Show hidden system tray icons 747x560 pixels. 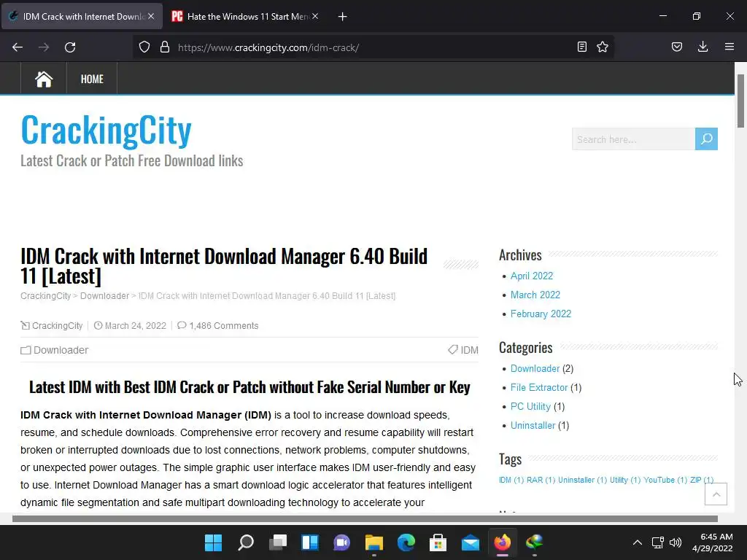637,542
